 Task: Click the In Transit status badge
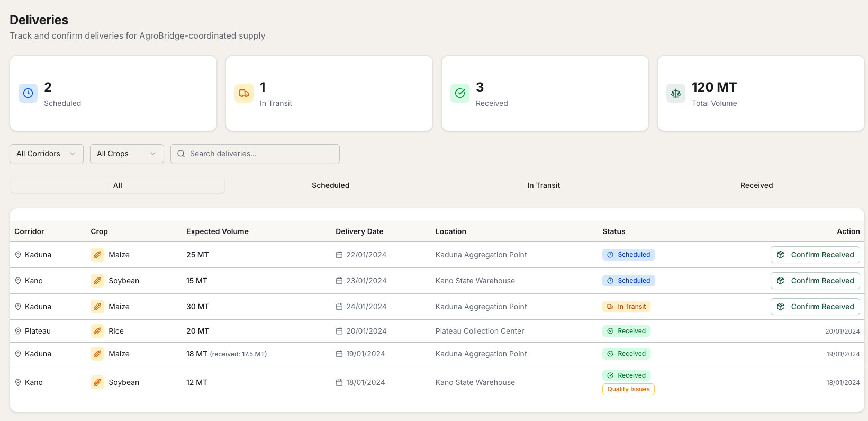(x=626, y=307)
